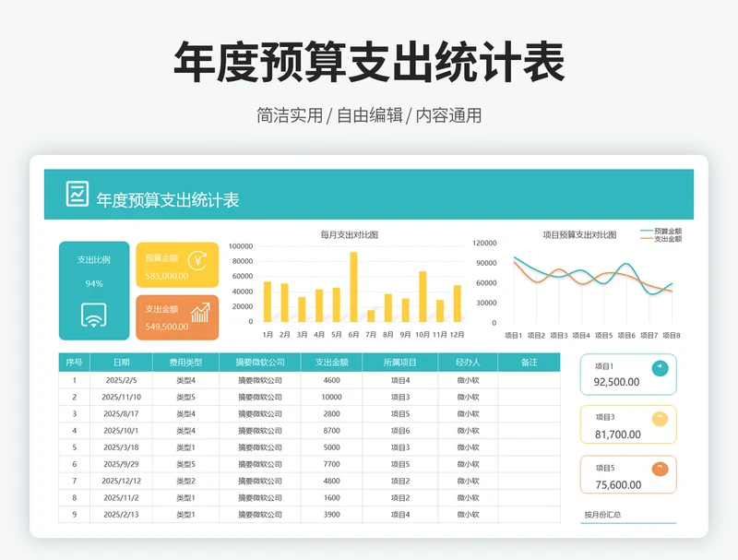Select the 支出金额 legend entry in line chart
Image resolution: width=738 pixels, height=560 pixels.
661,239
